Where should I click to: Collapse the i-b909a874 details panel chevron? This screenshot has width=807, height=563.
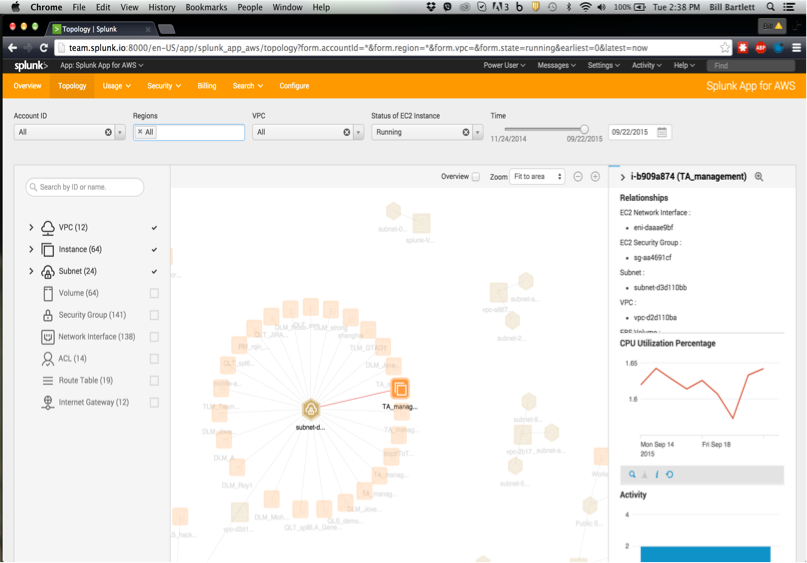(623, 177)
